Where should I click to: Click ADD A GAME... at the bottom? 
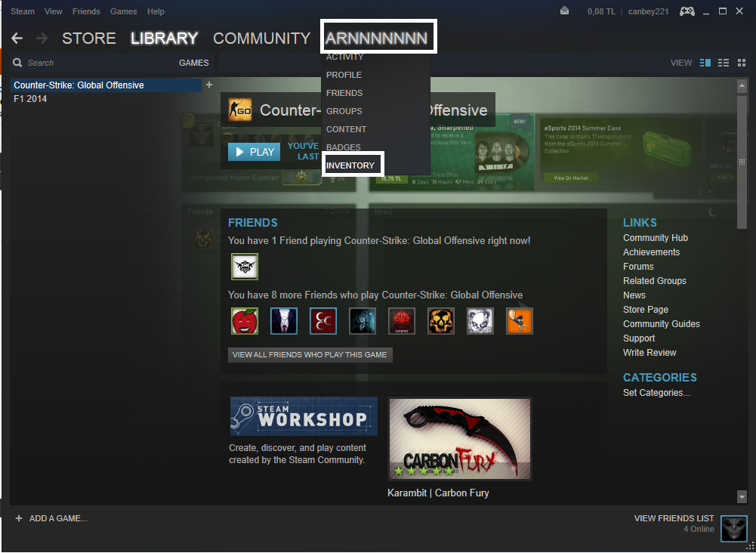point(58,518)
